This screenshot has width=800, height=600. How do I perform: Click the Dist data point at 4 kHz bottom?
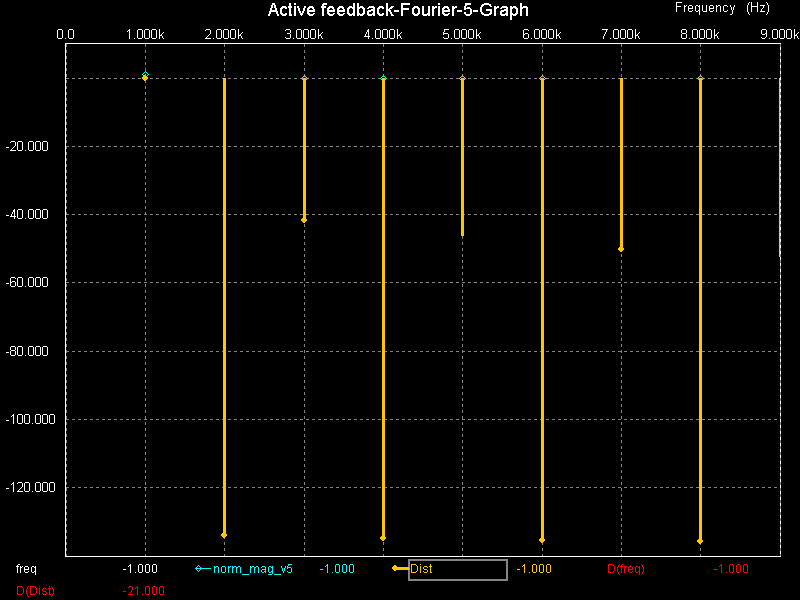pos(383,538)
